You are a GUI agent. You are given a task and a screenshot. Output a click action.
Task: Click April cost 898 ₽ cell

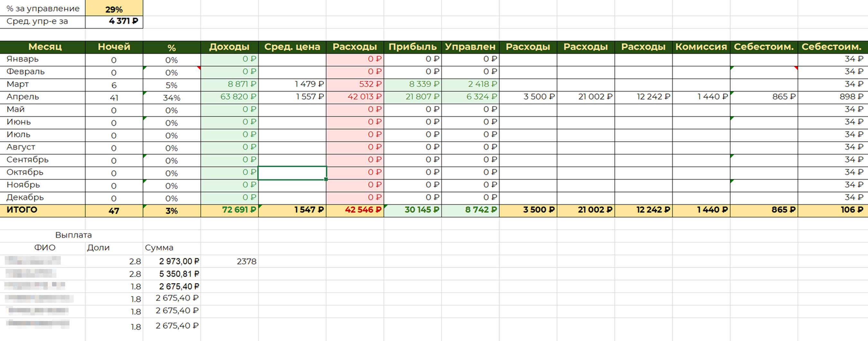click(x=833, y=97)
